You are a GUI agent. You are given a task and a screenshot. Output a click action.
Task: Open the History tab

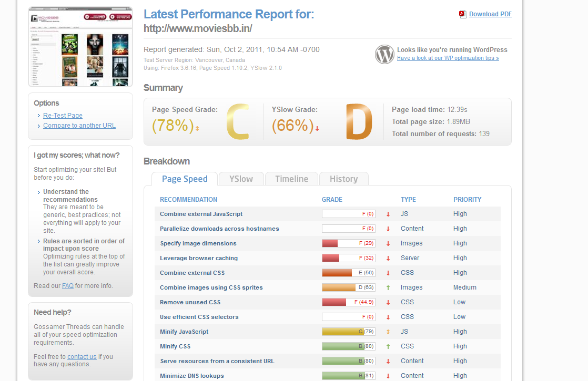pyautogui.click(x=344, y=179)
